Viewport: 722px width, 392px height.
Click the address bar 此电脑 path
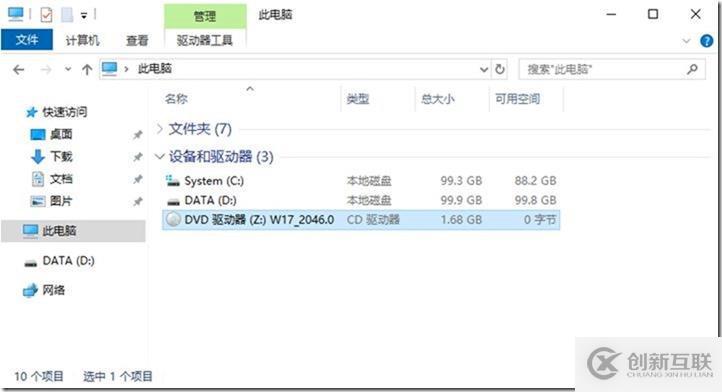pyautogui.click(x=155, y=69)
